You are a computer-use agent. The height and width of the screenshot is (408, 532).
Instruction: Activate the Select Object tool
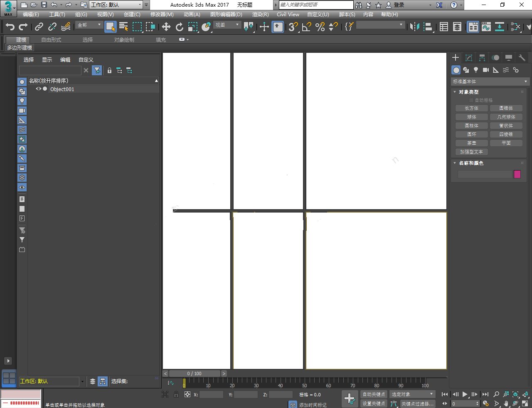pyautogui.click(x=110, y=27)
